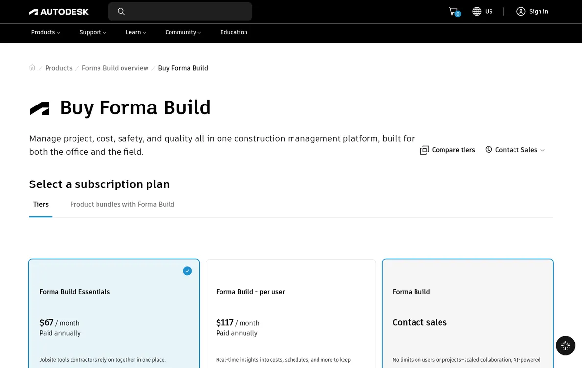Open the Education menu item

click(234, 32)
